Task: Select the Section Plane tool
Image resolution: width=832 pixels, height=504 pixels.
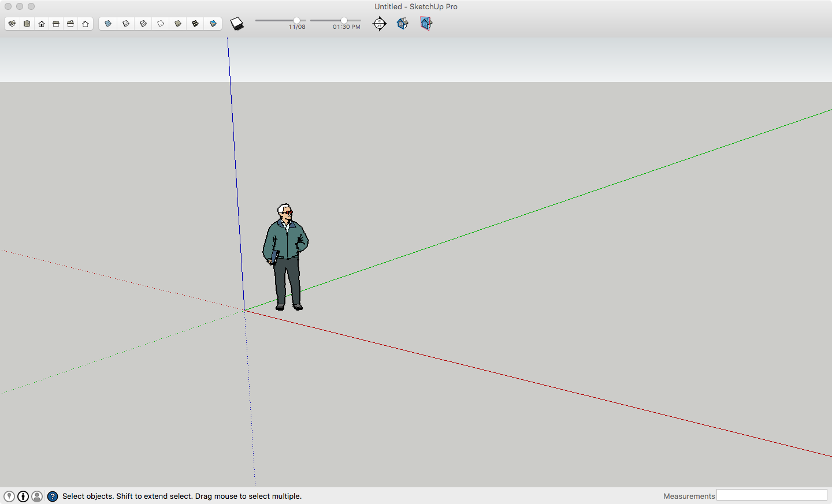Action: pos(380,24)
